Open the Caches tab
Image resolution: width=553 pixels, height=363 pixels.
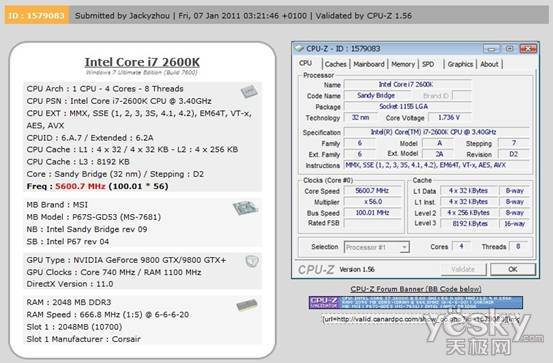point(335,64)
